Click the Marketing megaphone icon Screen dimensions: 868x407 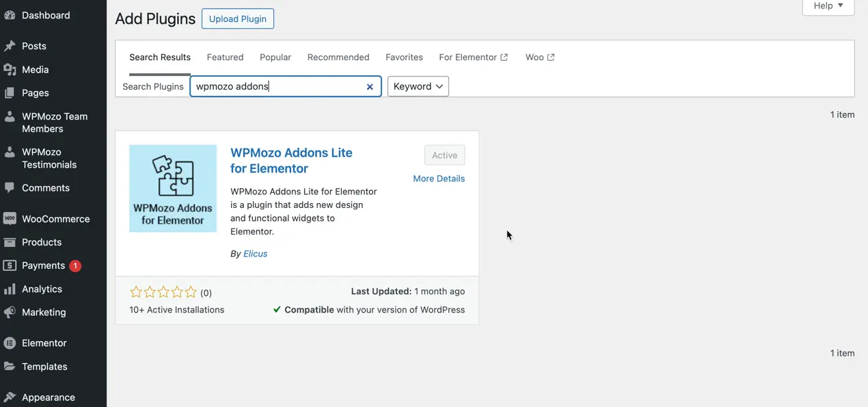(x=10, y=313)
